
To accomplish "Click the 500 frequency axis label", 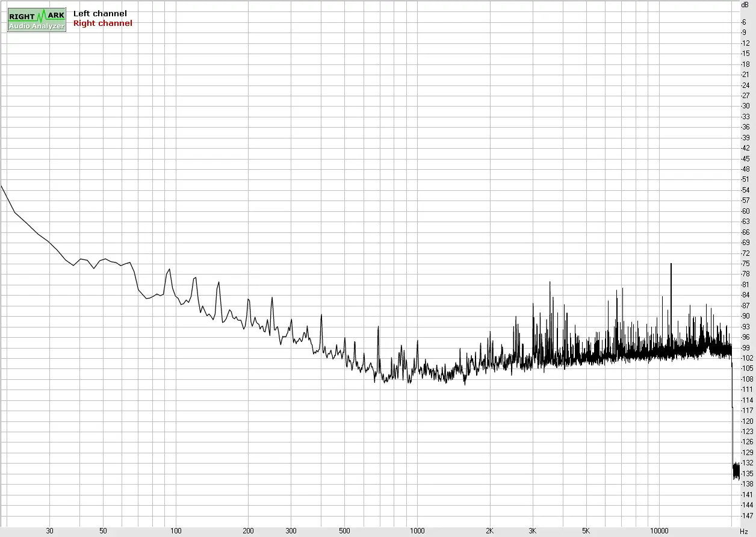I will (344, 531).
